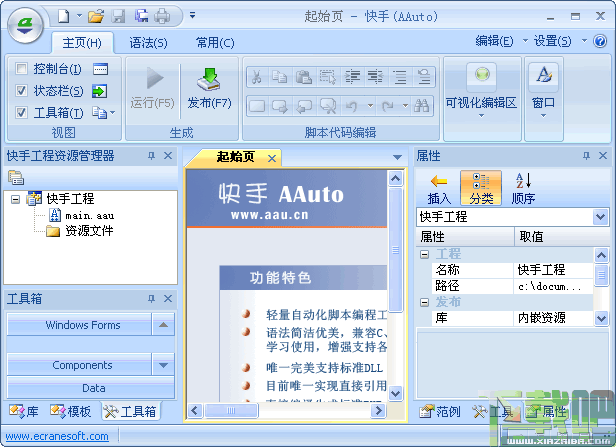
Task: Click the cut scissors icon
Action: pyautogui.click(x=257, y=77)
